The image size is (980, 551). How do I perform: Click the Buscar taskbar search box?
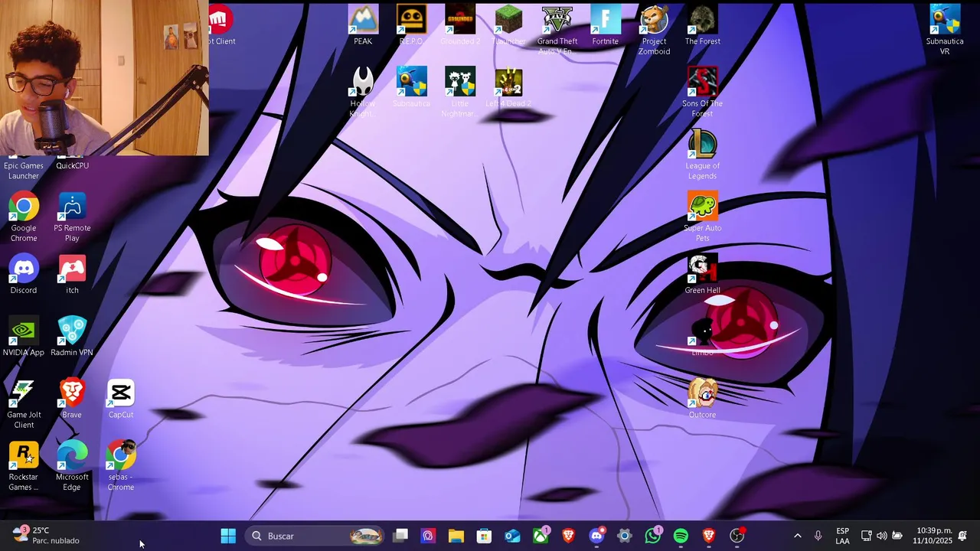(316, 536)
